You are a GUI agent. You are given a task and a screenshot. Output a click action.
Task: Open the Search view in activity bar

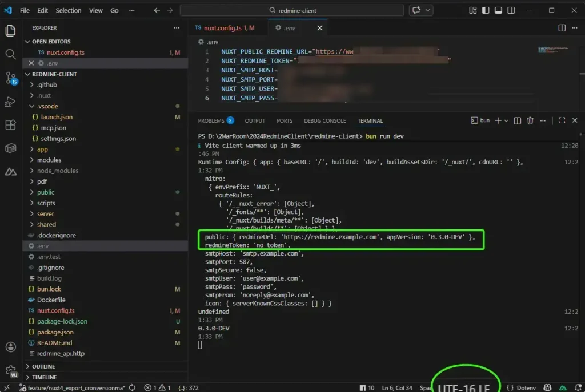10,54
